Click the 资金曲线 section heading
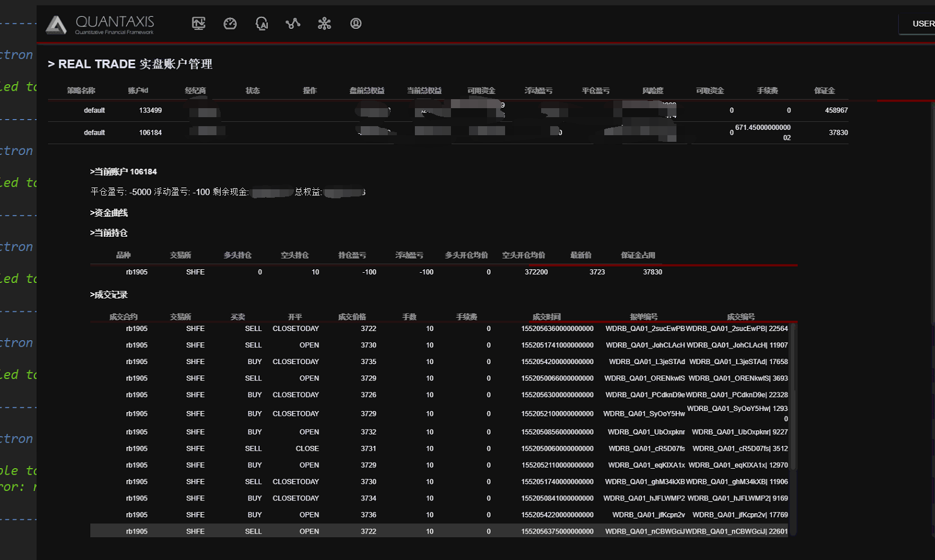This screenshot has height=560, width=935. pyautogui.click(x=109, y=213)
